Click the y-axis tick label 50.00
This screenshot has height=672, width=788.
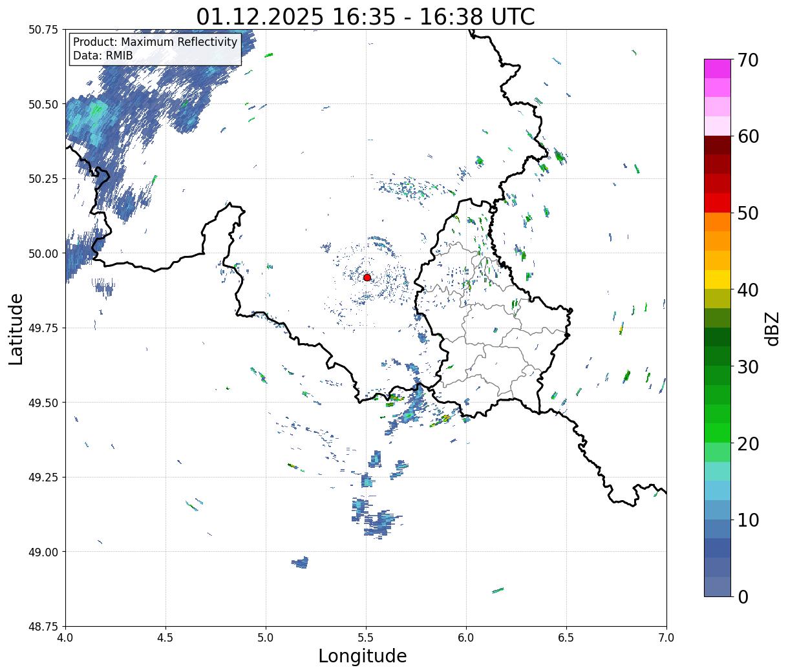(x=43, y=253)
